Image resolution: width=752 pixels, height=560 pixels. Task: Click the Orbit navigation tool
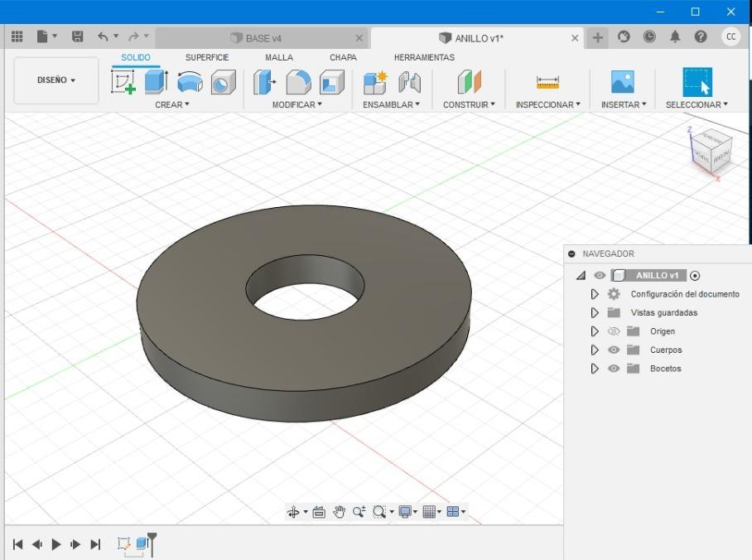(x=293, y=512)
